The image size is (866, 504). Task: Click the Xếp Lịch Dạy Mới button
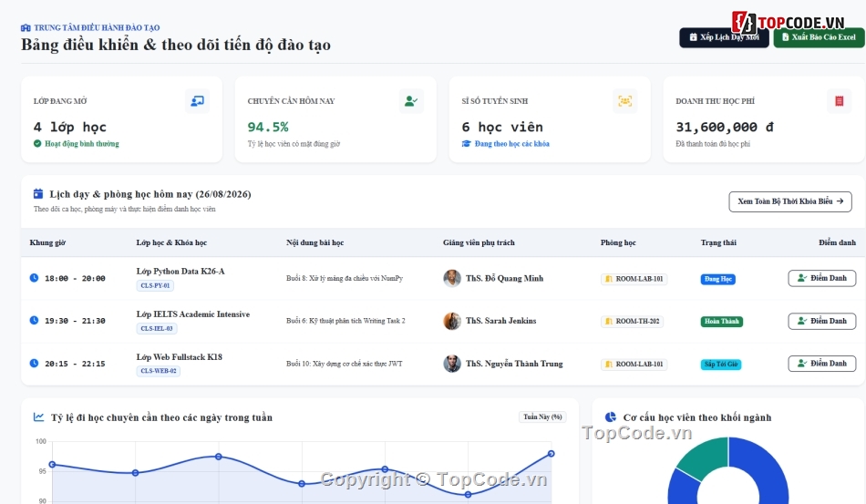[724, 37]
